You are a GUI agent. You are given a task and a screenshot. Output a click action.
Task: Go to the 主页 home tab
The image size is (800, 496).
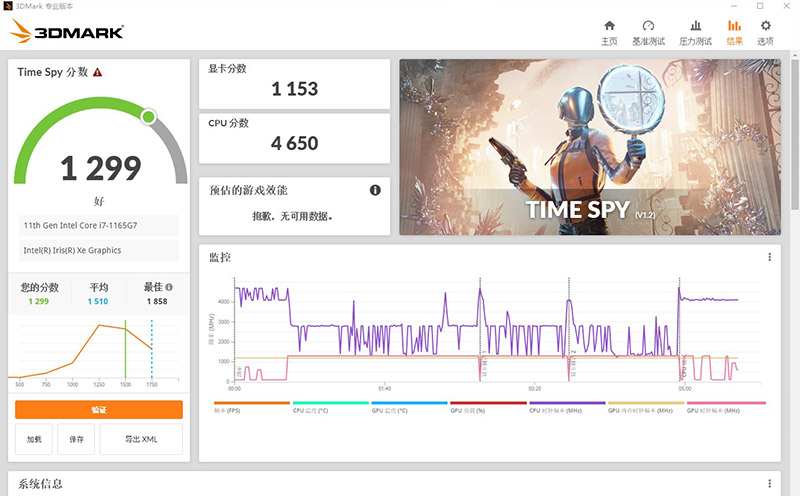pyautogui.click(x=609, y=33)
